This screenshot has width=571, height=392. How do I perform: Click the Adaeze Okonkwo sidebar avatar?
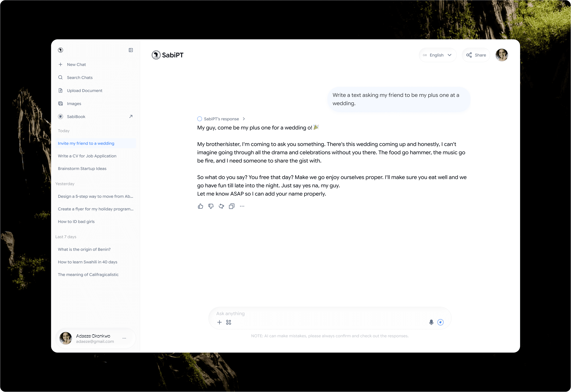tap(66, 338)
